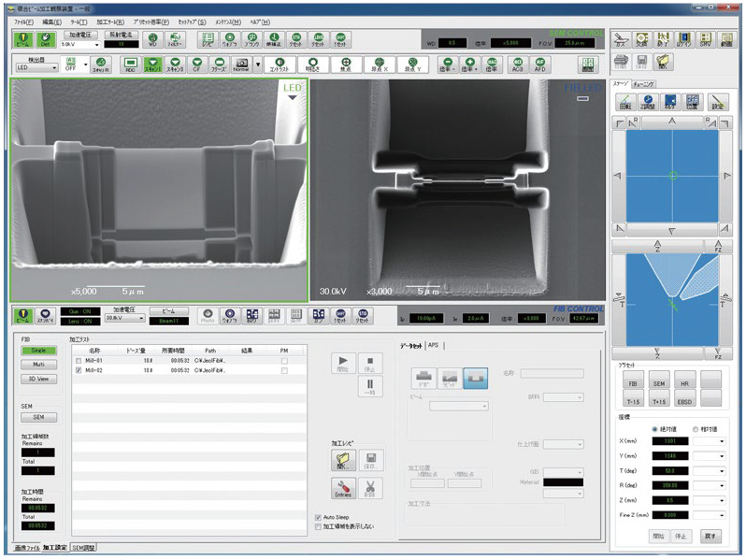Click the brightness (明るさ) icon
746x560 pixels.
312,65
